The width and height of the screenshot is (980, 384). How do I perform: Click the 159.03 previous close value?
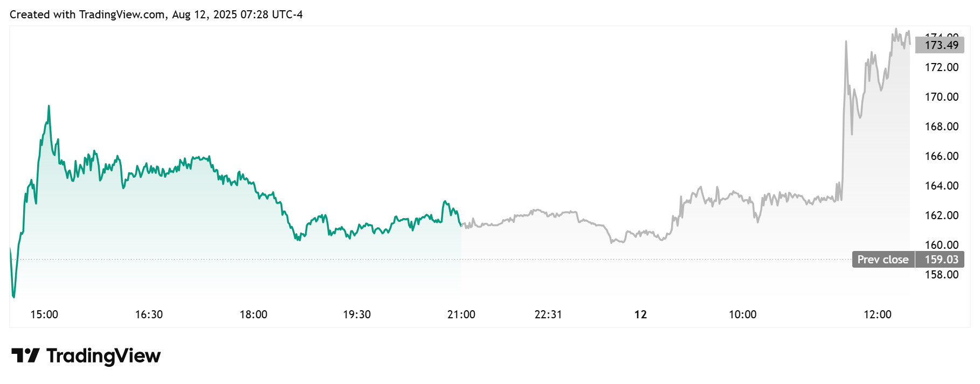click(941, 260)
